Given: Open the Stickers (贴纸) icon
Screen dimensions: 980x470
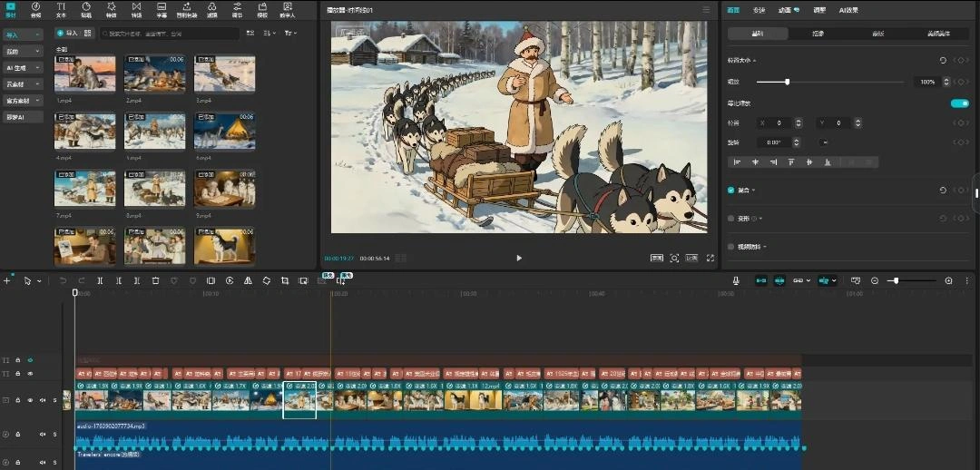Looking at the screenshot, I should 85,9.
